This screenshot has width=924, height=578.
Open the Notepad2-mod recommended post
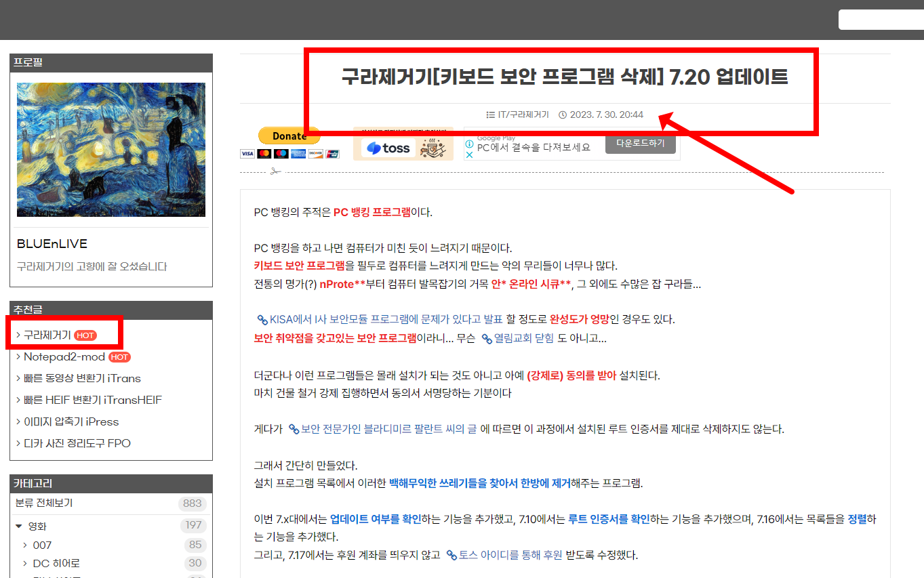pyautogui.click(x=64, y=357)
